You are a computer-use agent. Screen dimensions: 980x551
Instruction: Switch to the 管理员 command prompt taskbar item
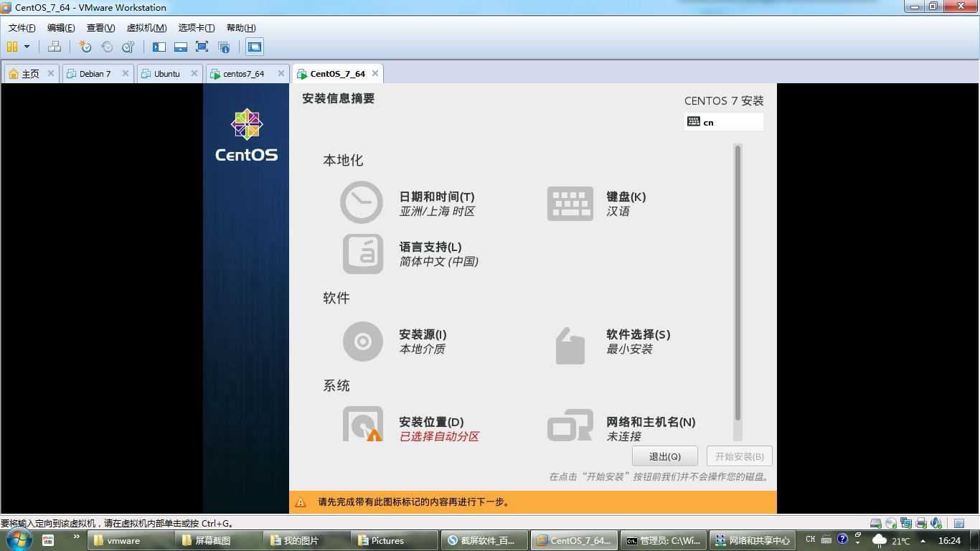pyautogui.click(x=663, y=540)
